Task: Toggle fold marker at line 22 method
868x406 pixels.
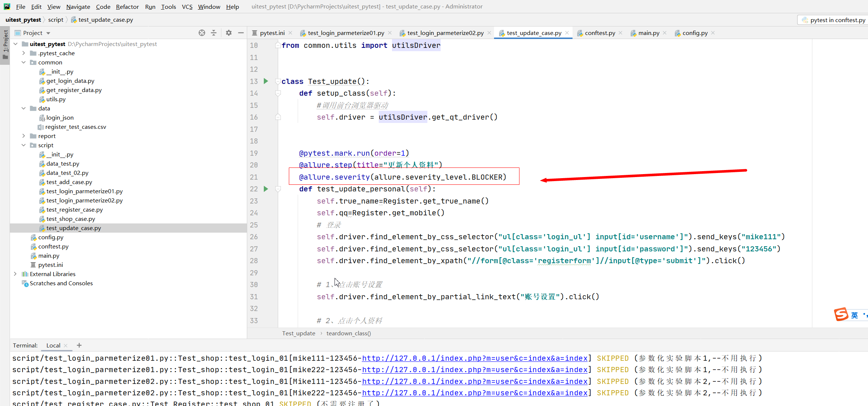Action: [278, 189]
